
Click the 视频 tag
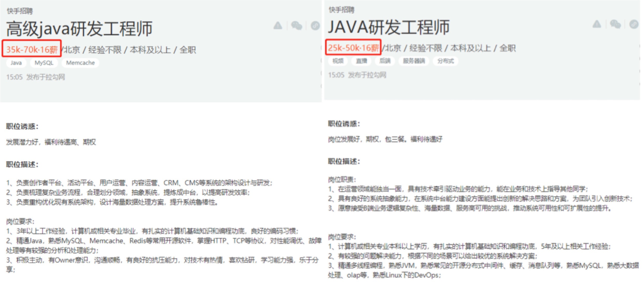(x=338, y=61)
